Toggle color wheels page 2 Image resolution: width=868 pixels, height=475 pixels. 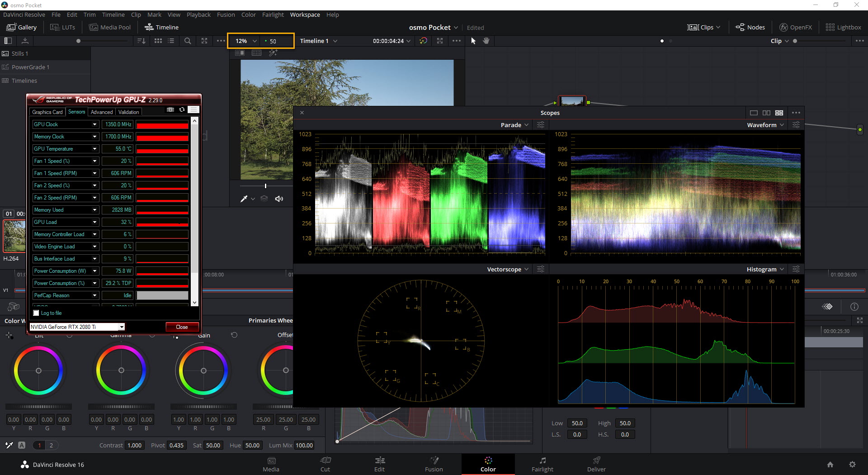(51, 446)
